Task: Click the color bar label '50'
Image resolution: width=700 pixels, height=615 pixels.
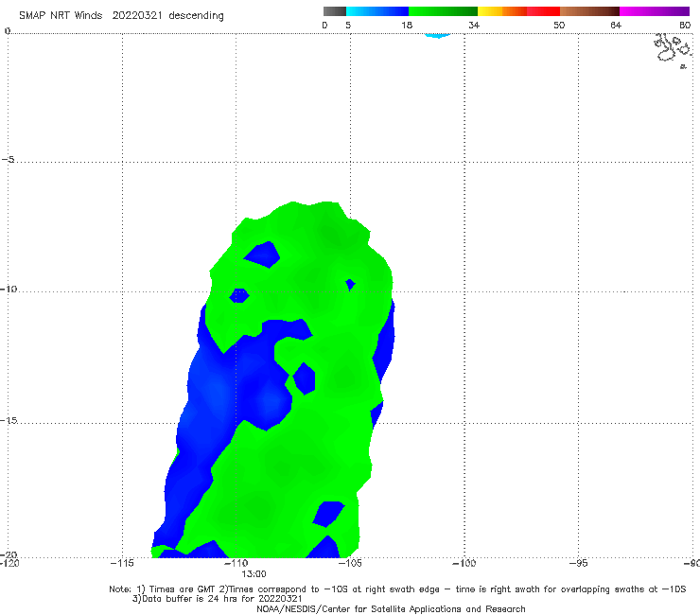Action: [559, 26]
